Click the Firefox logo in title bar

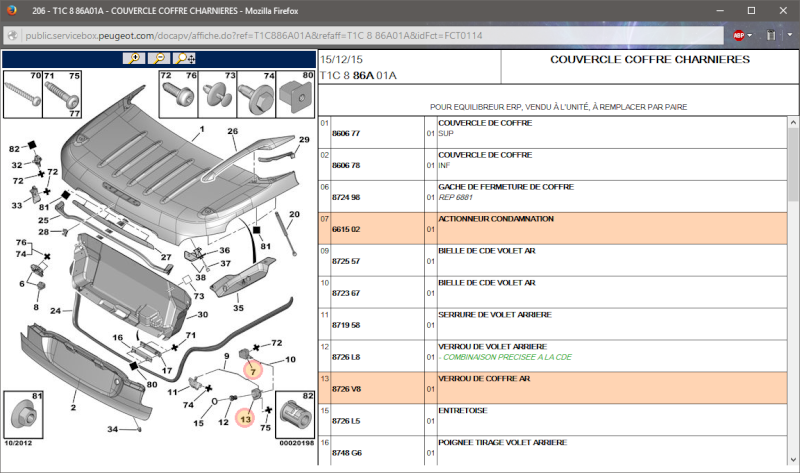tap(11, 10)
